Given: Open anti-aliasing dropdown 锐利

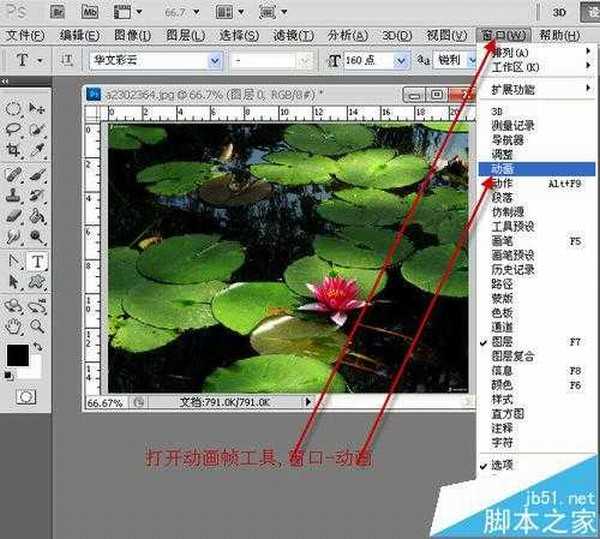Looking at the screenshot, I should pyautogui.click(x=473, y=60).
